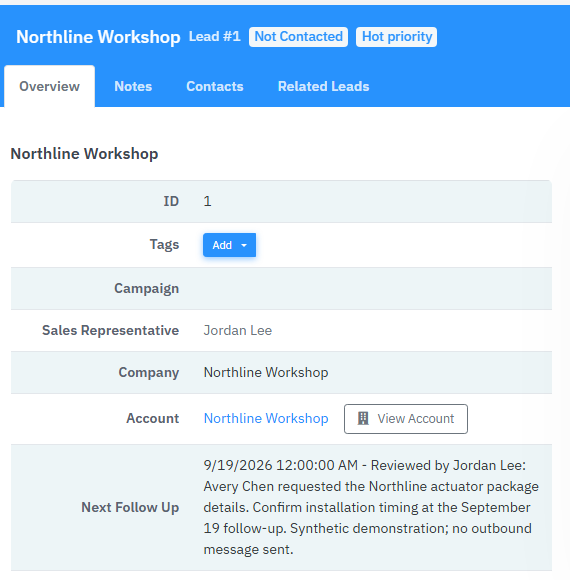Click the Northline Workshop header title
The image size is (570, 580).
point(98,37)
